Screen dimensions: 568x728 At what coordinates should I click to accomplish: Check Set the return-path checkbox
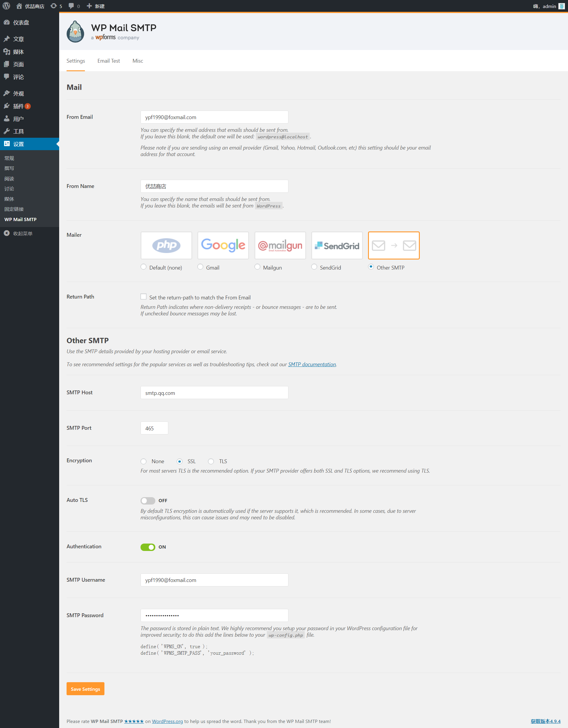click(x=144, y=297)
